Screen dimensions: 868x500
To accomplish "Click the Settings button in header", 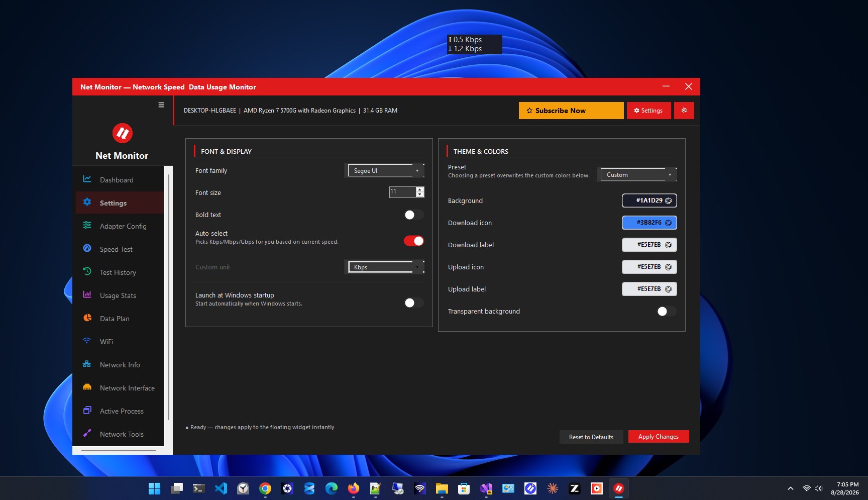I will 648,111.
